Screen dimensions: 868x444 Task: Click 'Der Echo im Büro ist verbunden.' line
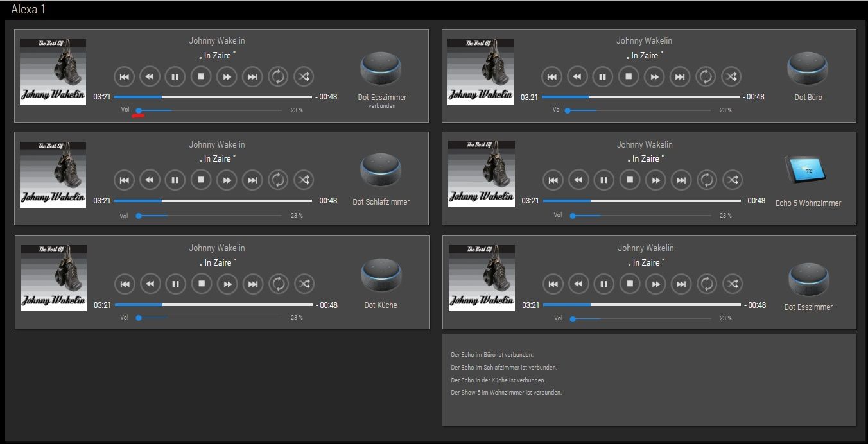tap(492, 354)
